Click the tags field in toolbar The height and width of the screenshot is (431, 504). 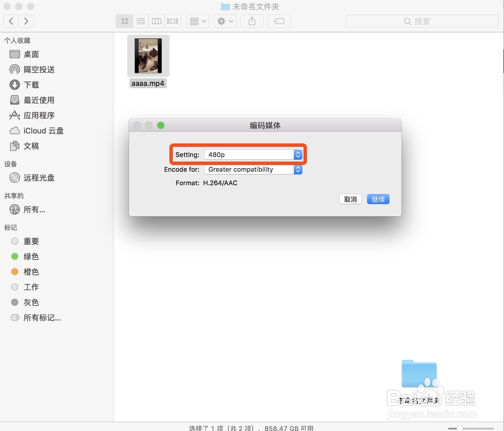[x=279, y=21]
